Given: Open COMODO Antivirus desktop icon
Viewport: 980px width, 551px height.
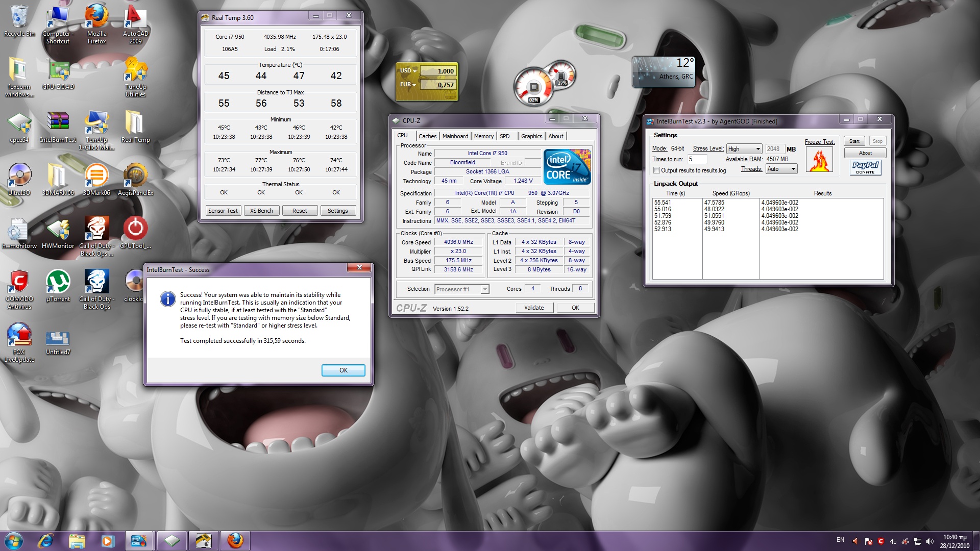Looking at the screenshot, I should (19, 290).
